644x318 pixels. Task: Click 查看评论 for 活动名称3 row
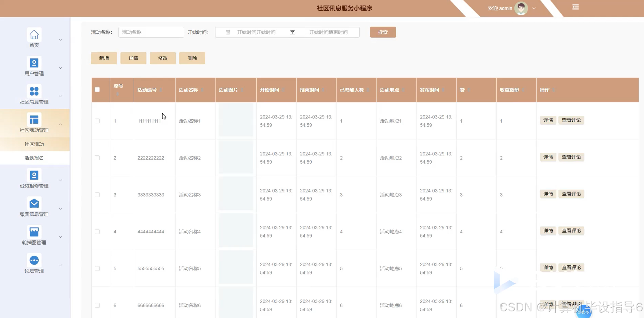571,194
